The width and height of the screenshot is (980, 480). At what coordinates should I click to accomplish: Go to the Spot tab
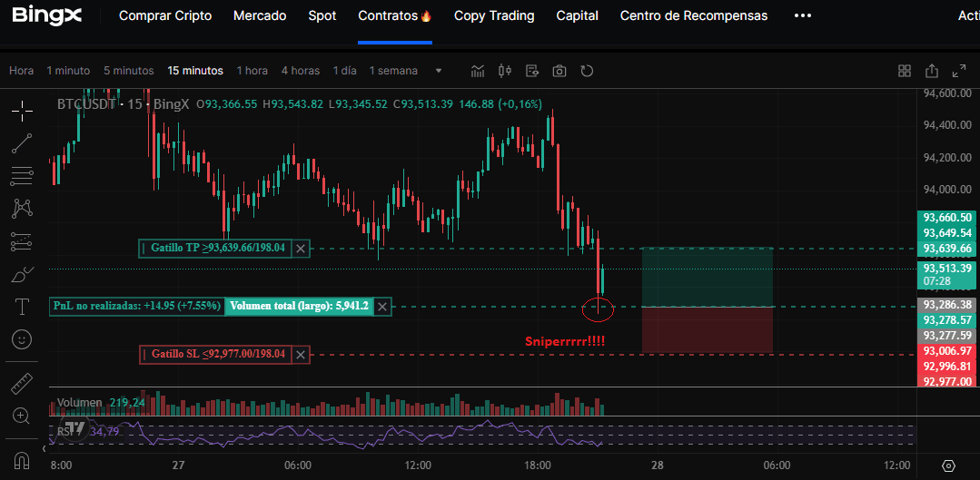pyautogui.click(x=322, y=15)
